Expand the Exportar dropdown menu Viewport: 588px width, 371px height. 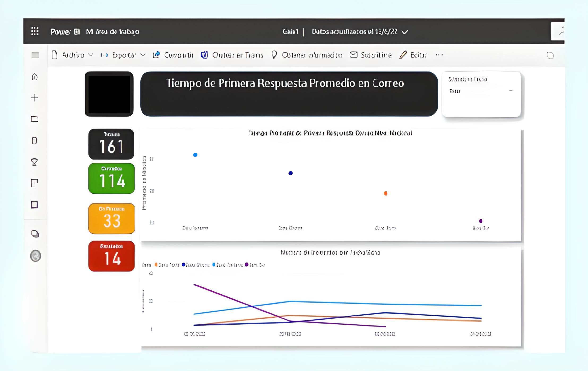pos(123,55)
